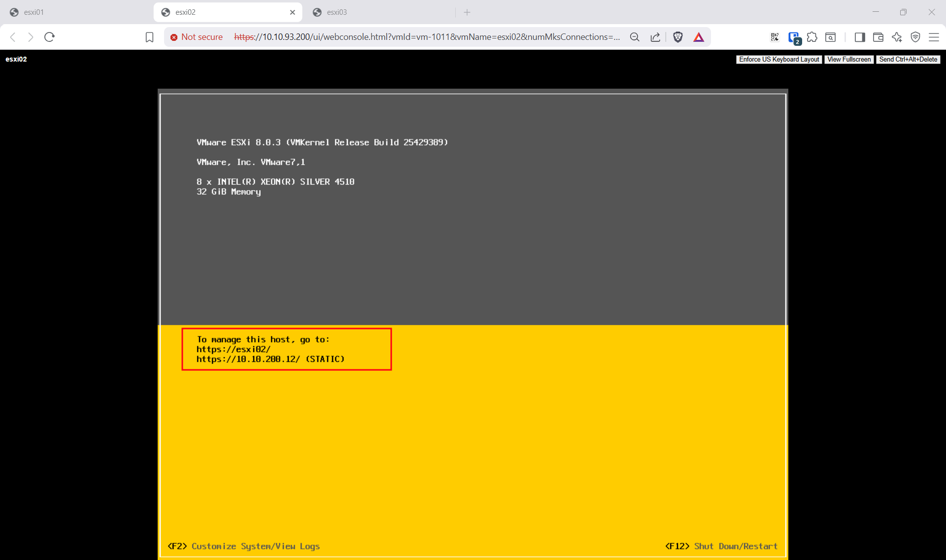Open Brave Rewards triangle icon

pyautogui.click(x=699, y=37)
